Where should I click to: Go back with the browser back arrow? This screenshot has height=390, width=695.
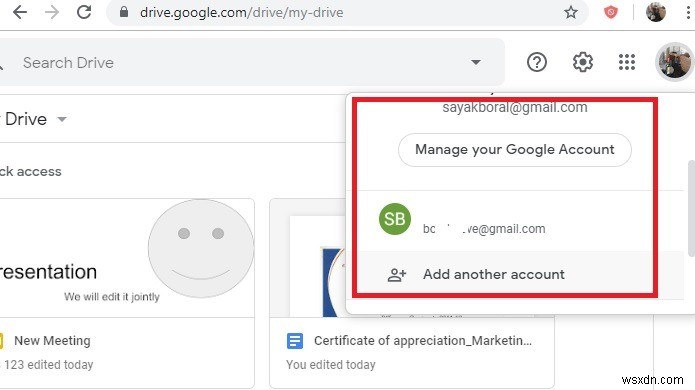tap(20, 12)
